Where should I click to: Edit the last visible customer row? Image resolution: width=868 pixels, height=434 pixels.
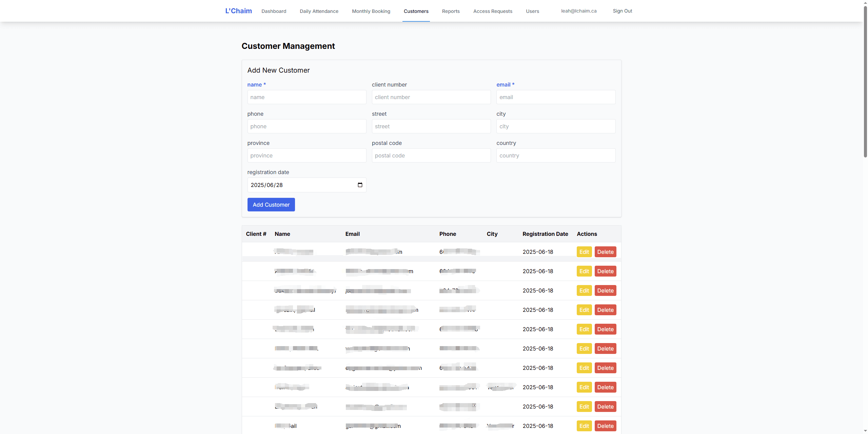(x=584, y=426)
